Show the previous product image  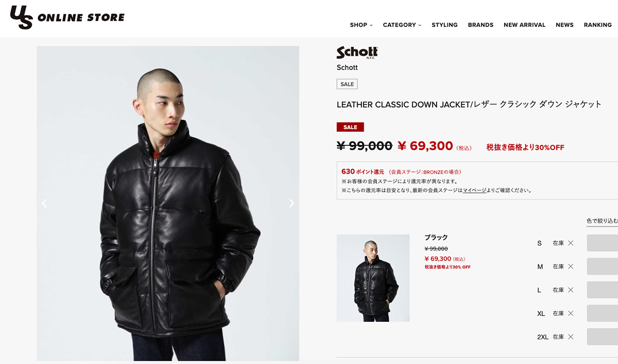click(44, 203)
